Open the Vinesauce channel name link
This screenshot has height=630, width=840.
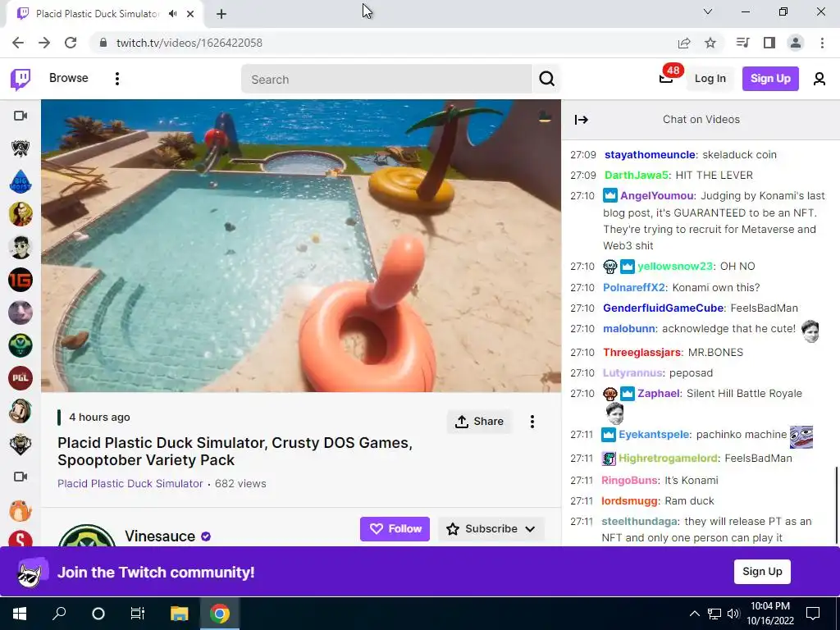tap(160, 536)
